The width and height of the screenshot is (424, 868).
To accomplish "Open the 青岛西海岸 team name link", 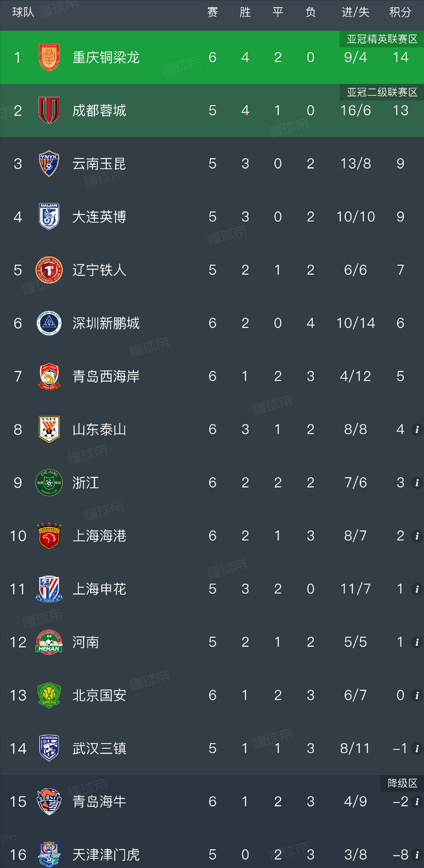I will point(106,376).
